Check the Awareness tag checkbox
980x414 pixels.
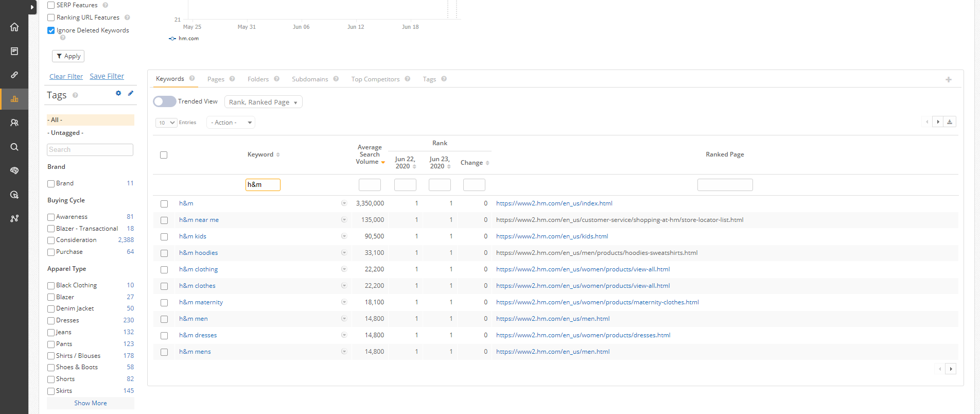51,217
